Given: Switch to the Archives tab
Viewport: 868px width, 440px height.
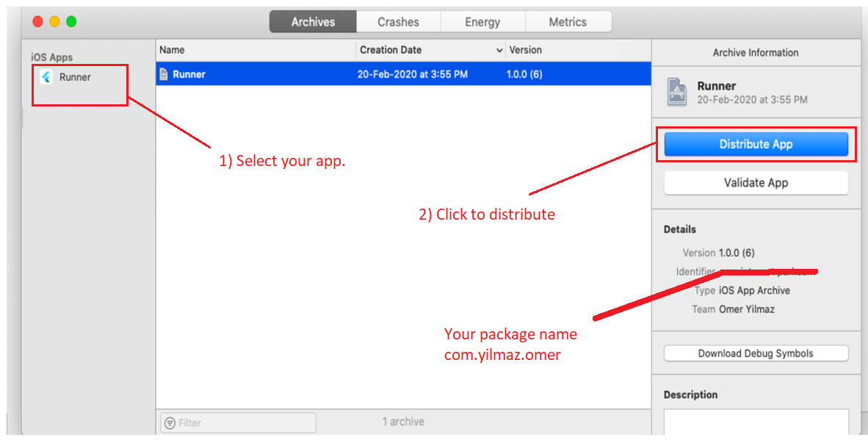Looking at the screenshot, I should [314, 22].
